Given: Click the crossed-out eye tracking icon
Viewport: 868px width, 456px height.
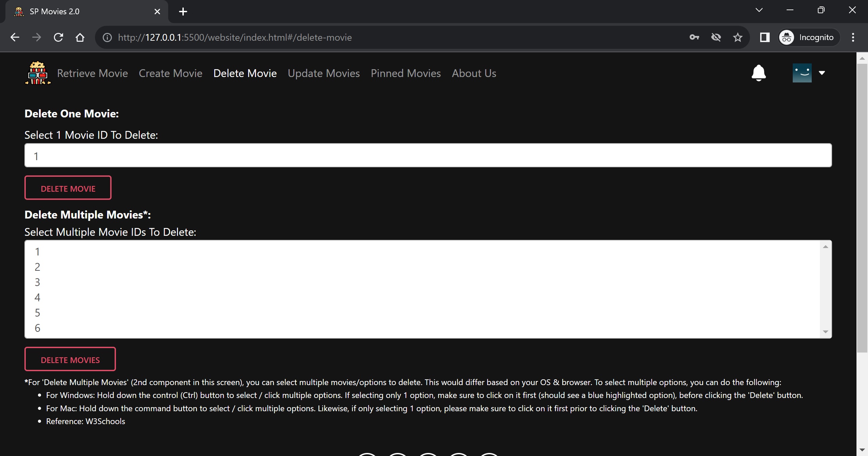Looking at the screenshot, I should [x=716, y=37].
